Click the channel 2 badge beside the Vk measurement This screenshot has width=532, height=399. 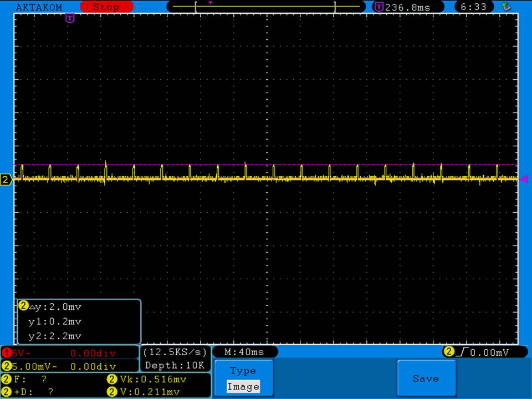[x=111, y=379]
